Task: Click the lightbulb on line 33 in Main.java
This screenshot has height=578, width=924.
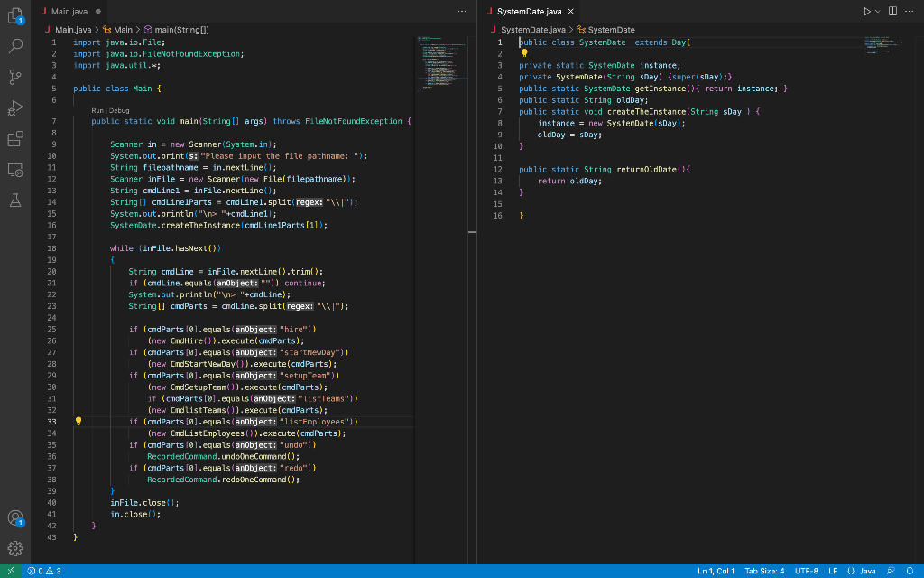Action: pyautogui.click(x=79, y=422)
